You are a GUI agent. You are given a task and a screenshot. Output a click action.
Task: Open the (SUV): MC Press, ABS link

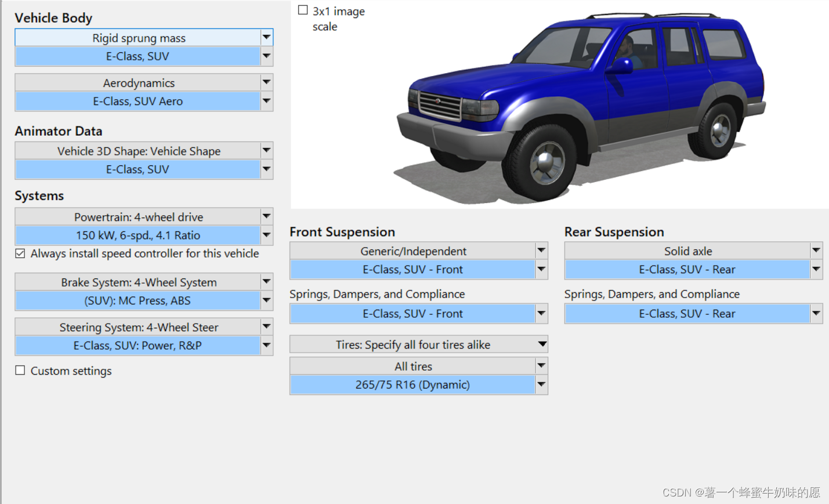(x=138, y=300)
